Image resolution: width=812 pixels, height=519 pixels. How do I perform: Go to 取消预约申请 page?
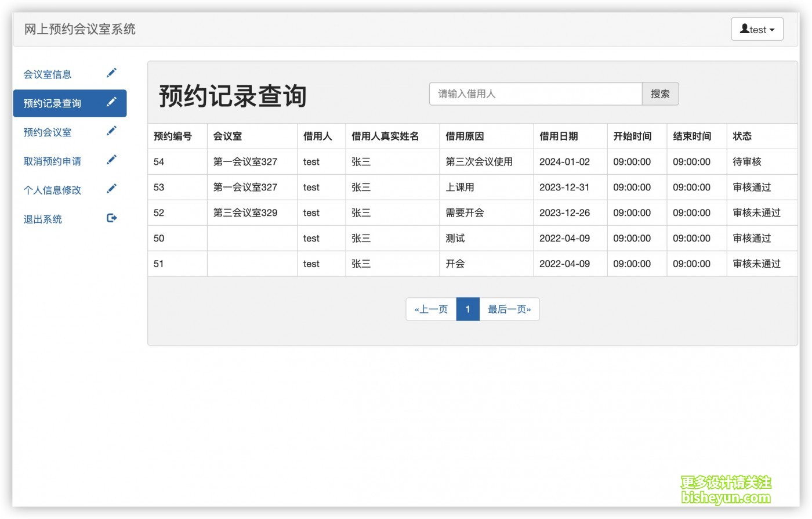[x=52, y=161]
